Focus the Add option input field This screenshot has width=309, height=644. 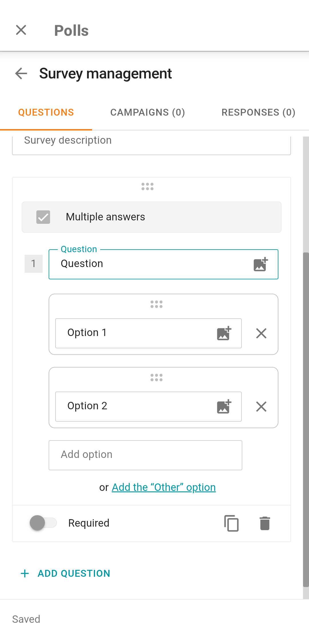[145, 455]
